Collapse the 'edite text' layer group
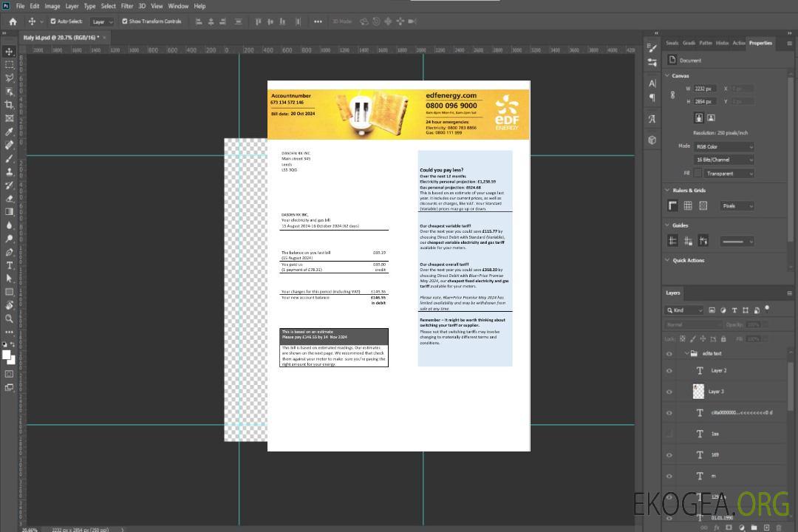The width and height of the screenshot is (798, 532). (686, 353)
